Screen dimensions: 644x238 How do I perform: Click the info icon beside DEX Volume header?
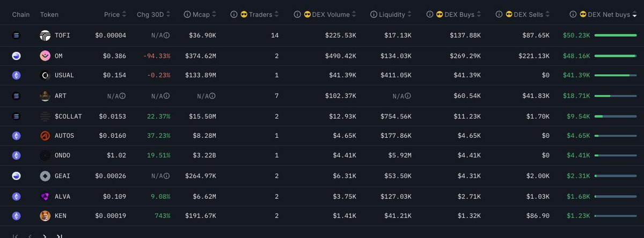click(297, 14)
